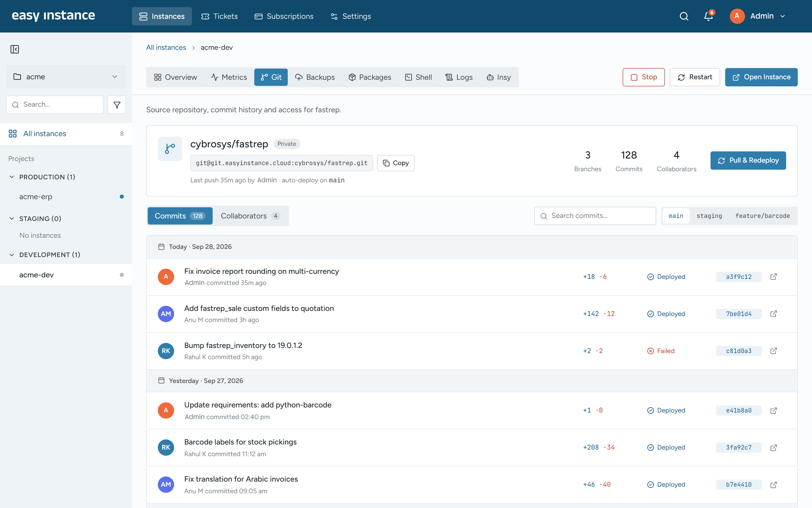Open the Backups tab
812x508 pixels.
click(315, 77)
